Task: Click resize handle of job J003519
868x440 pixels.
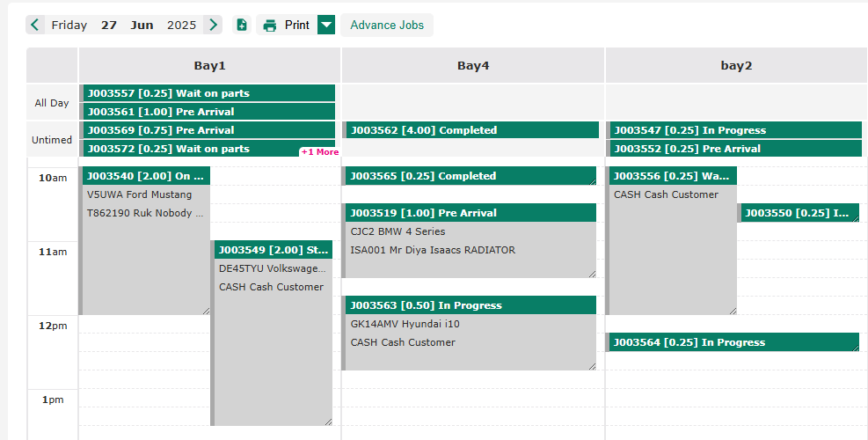Action: 592,273
